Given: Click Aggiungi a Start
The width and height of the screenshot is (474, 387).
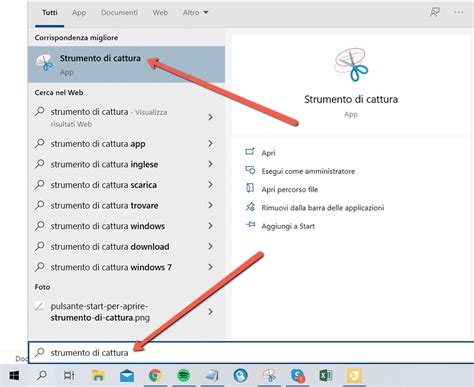Looking at the screenshot, I should coord(288,226).
